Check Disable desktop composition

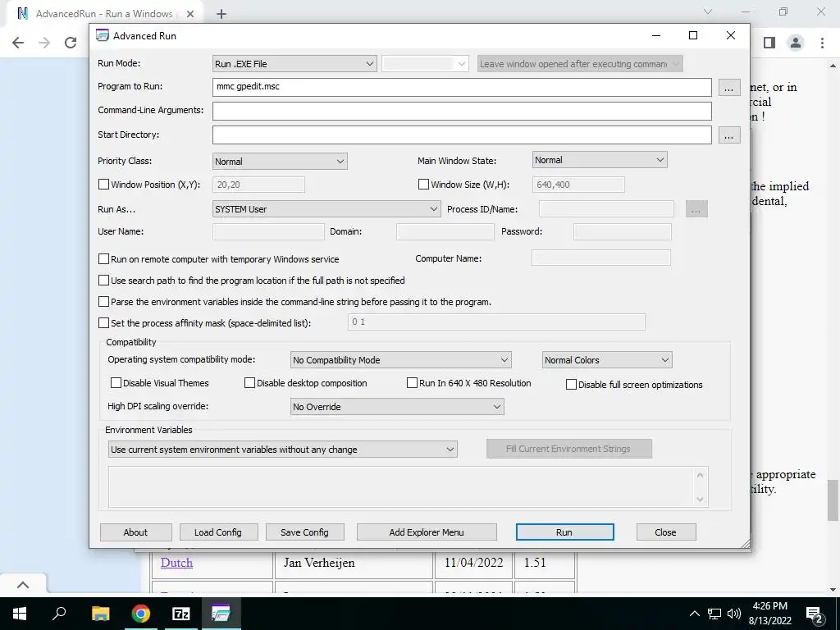249,383
